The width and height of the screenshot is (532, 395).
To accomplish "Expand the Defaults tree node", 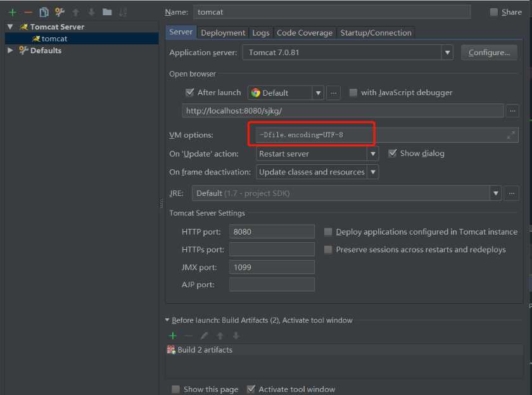I will tap(10, 50).
